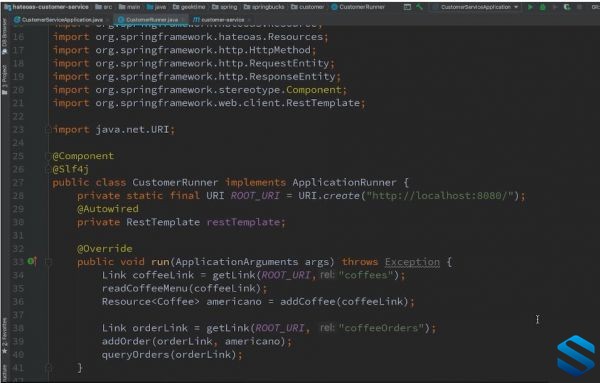Click the main folder breadcrumb
Screen dimensions: 600x383
[x=129, y=7]
